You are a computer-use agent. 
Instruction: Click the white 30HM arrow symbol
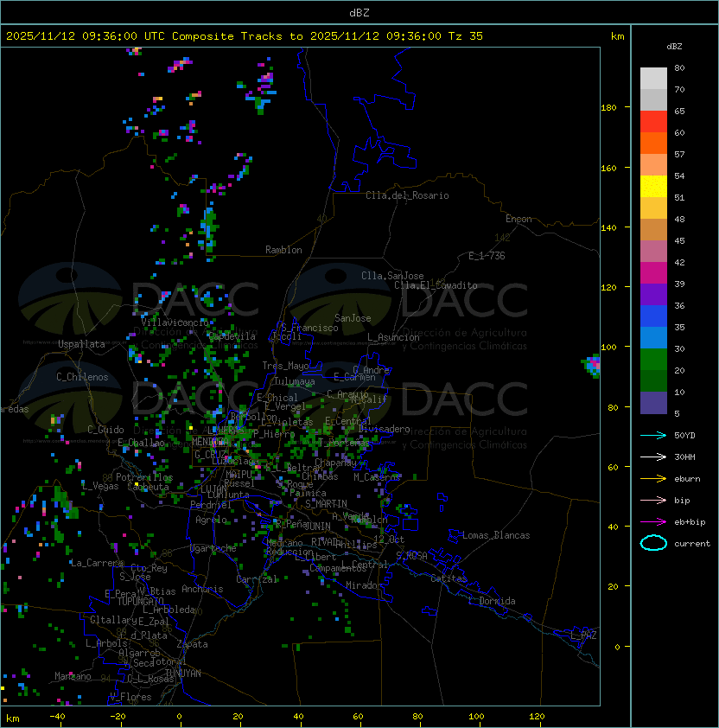point(653,457)
